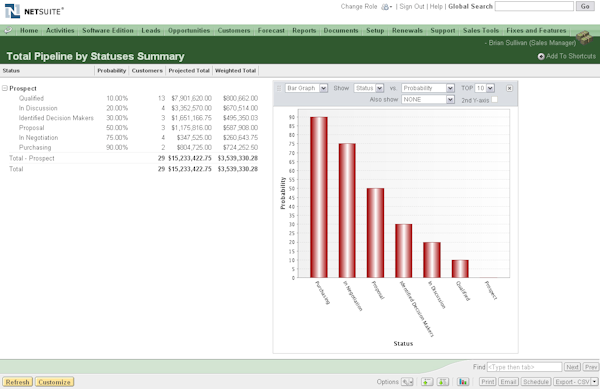Open the Home tab
The height and width of the screenshot is (389, 600).
[29, 30]
